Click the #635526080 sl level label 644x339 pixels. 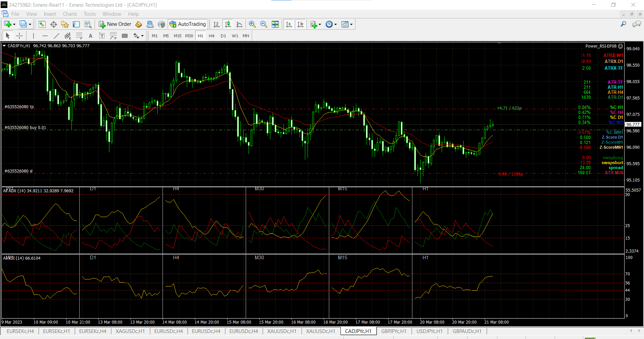pos(18,171)
